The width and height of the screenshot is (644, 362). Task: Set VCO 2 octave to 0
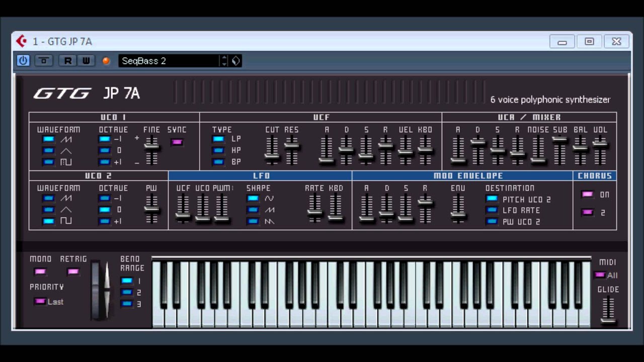(x=104, y=210)
